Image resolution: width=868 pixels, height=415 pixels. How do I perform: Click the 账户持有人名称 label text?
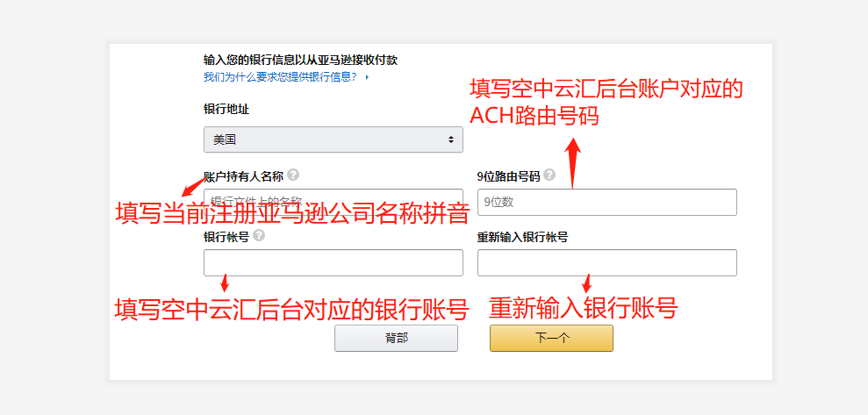point(243,175)
